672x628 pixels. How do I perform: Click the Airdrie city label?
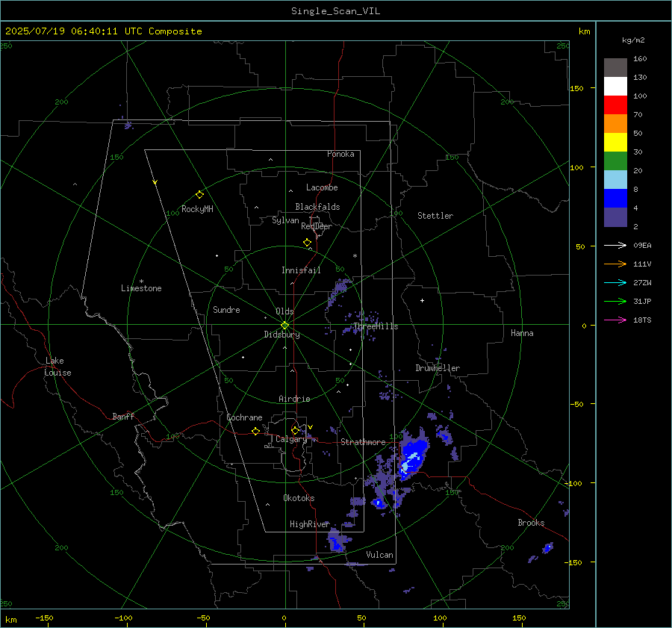click(294, 399)
